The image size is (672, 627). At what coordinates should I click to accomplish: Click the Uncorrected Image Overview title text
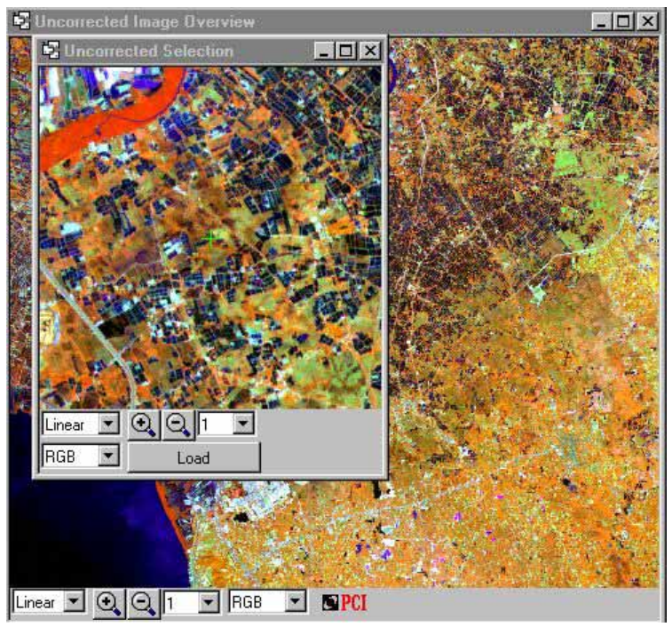[x=145, y=21]
